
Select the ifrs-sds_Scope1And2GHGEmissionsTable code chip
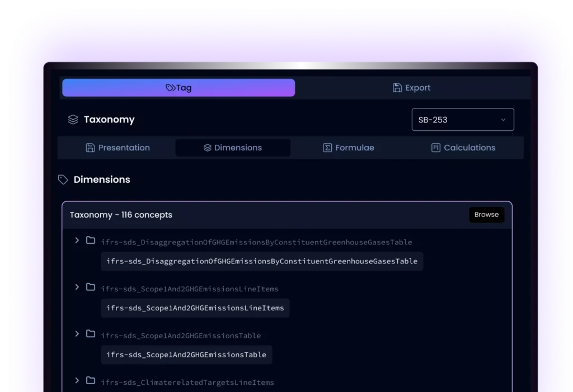tap(186, 355)
